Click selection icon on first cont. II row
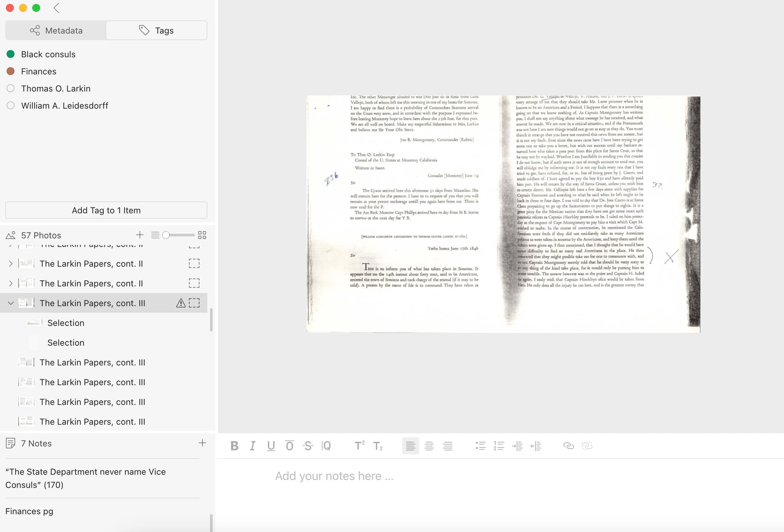Viewport: 784px width, 532px height. [194, 264]
